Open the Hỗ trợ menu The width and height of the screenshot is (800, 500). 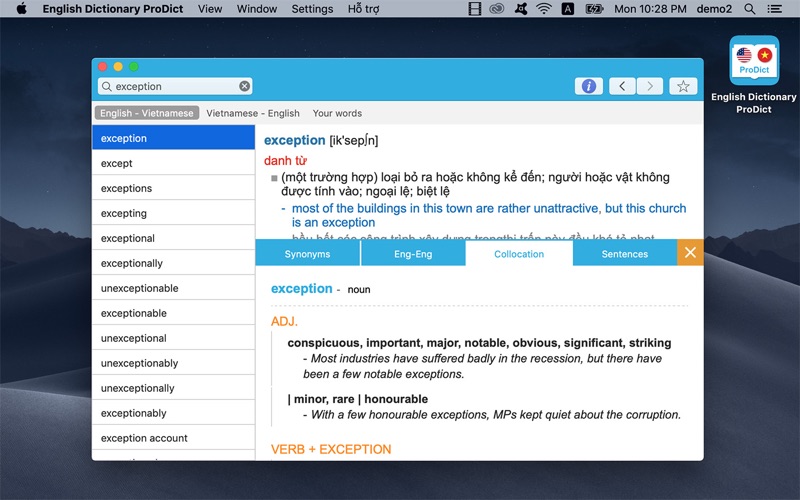(x=364, y=9)
